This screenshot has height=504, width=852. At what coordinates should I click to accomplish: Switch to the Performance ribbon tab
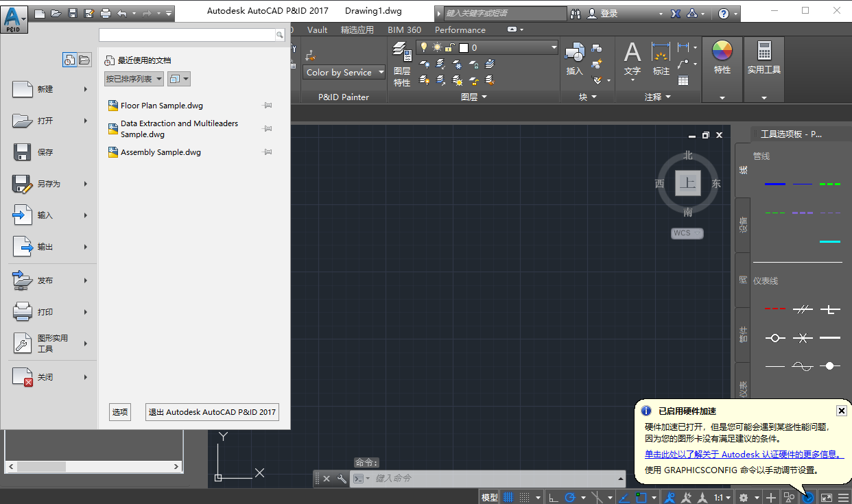click(460, 29)
